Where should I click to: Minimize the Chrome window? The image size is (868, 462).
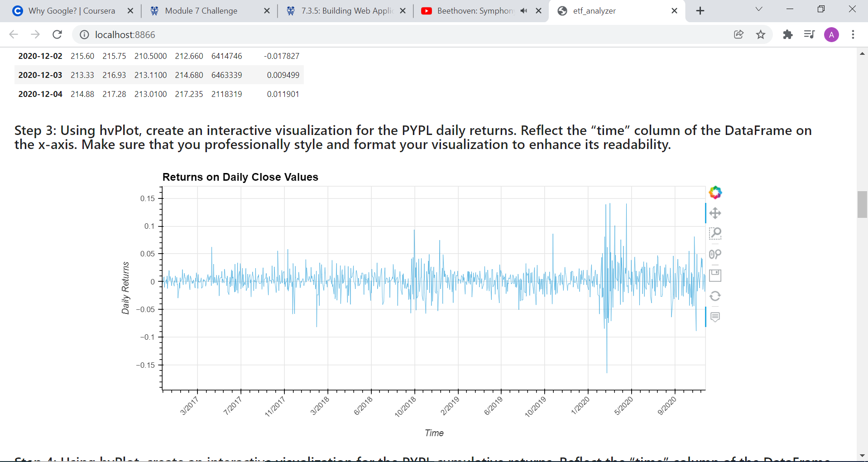coord(790,9)
